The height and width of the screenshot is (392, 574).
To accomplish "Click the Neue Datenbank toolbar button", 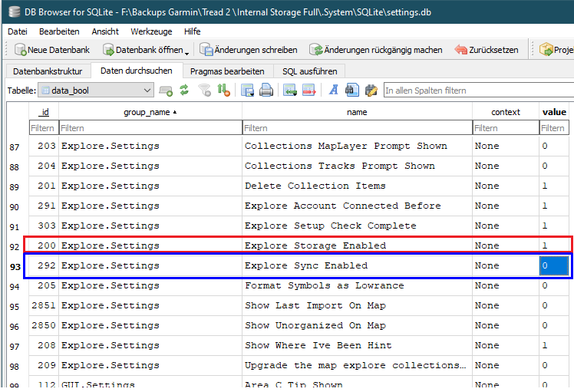I will pyautogui.click(x=52, y=50).
